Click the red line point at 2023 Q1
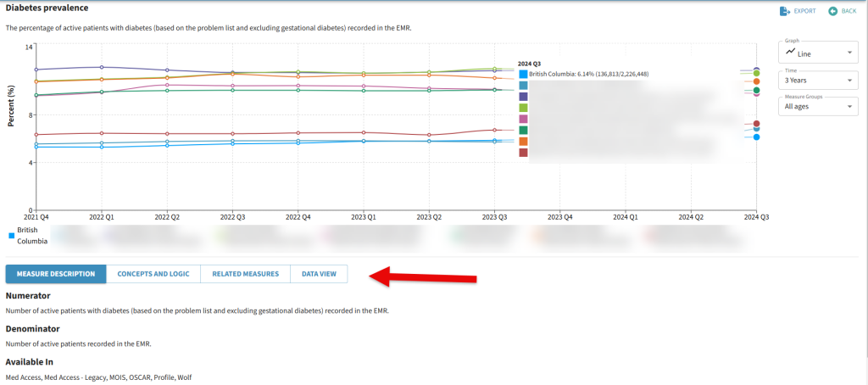Image resolution: width=868 pixels, height=385 pixels. click(364, 132)
